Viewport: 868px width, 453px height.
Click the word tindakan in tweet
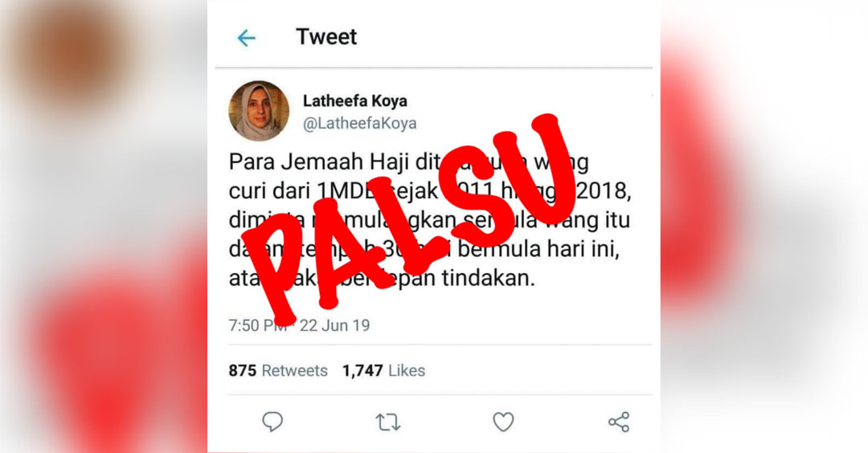489,278
